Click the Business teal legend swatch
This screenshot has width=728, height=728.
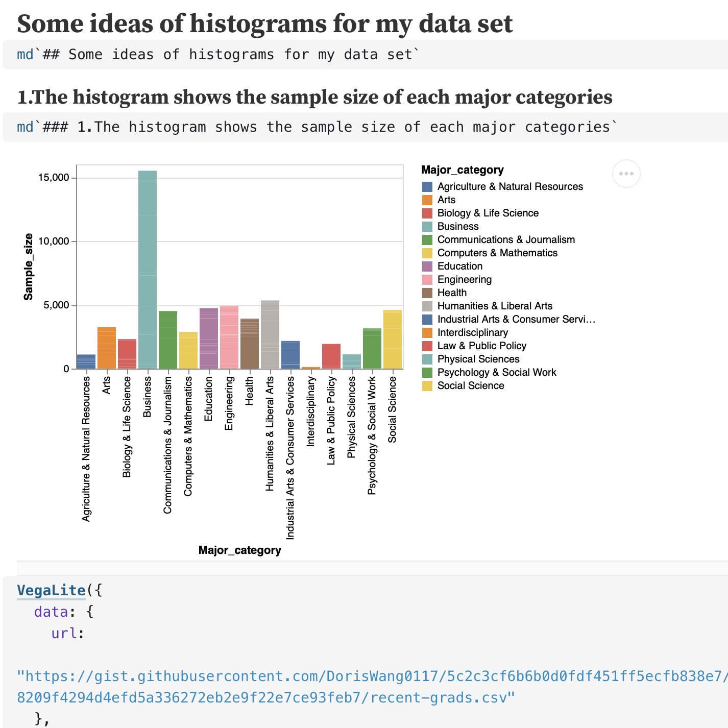point(427,227)
